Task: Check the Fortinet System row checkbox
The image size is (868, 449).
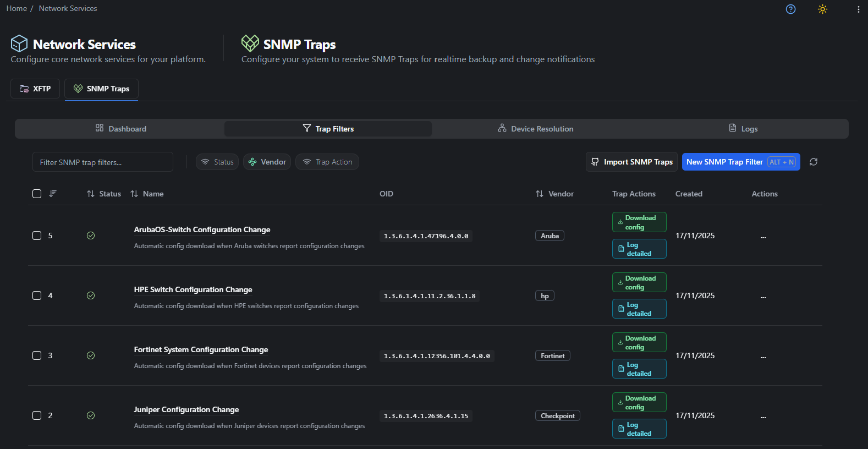Action: click(x=37, y=355)
